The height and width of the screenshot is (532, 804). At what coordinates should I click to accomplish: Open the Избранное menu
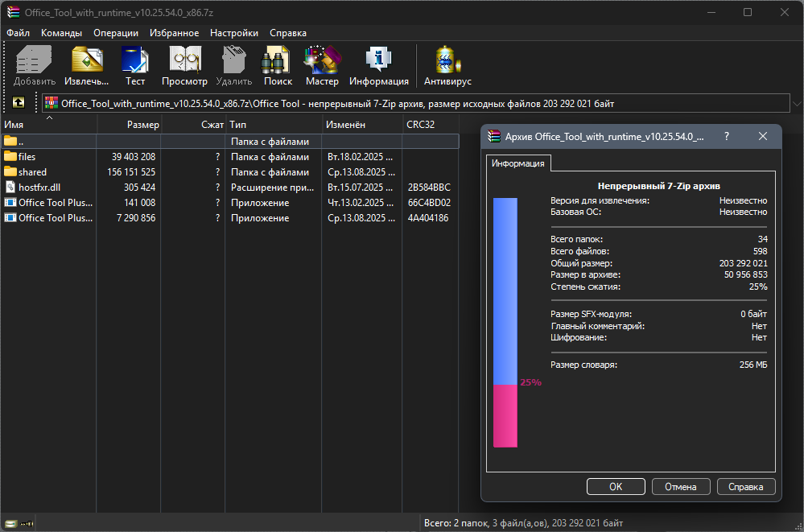tap(175, 33)
